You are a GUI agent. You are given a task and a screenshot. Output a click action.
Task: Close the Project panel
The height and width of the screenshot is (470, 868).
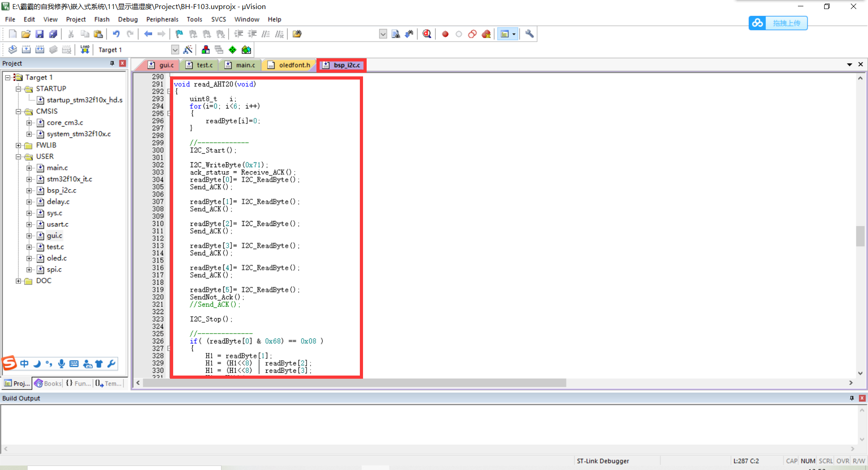(x=122, y=63)
